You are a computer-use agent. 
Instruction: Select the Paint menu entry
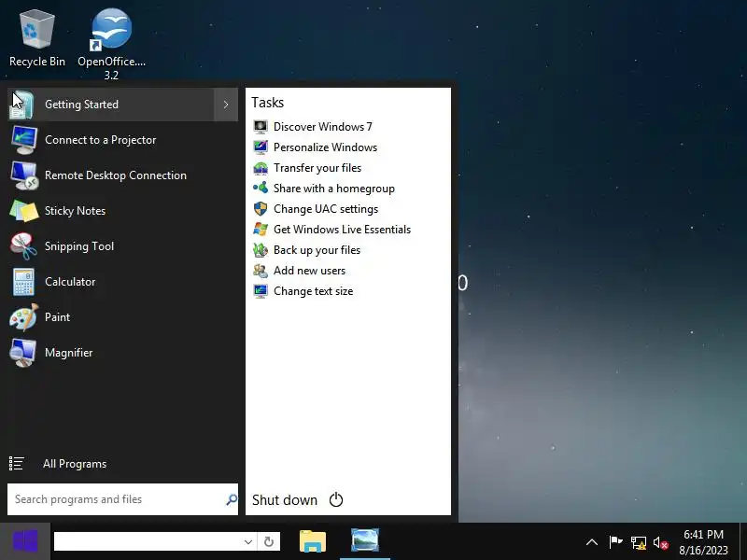click(122, 317)
